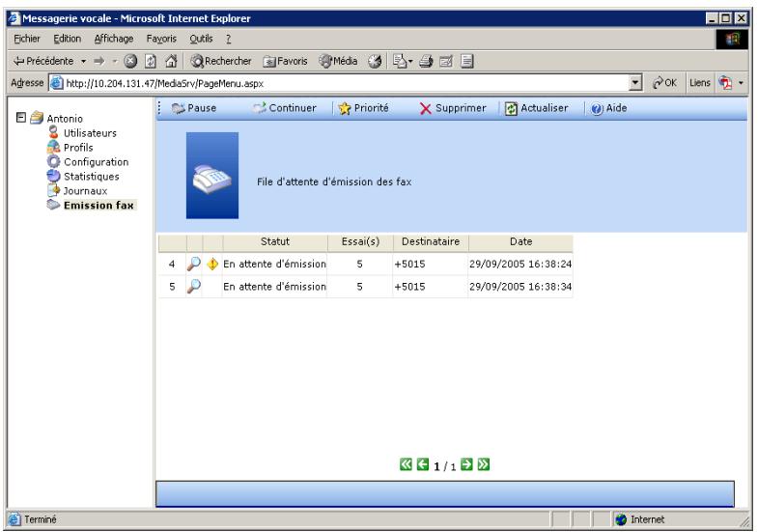Click the Précédente back button

(x=43, y=61)
